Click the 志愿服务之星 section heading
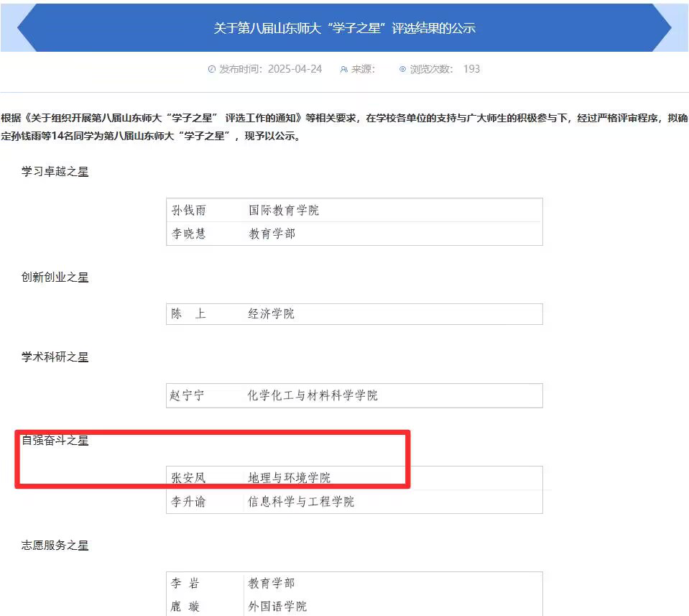Image resolution: width=689 pixels, height=616 pixels. [x=55, y=546]
